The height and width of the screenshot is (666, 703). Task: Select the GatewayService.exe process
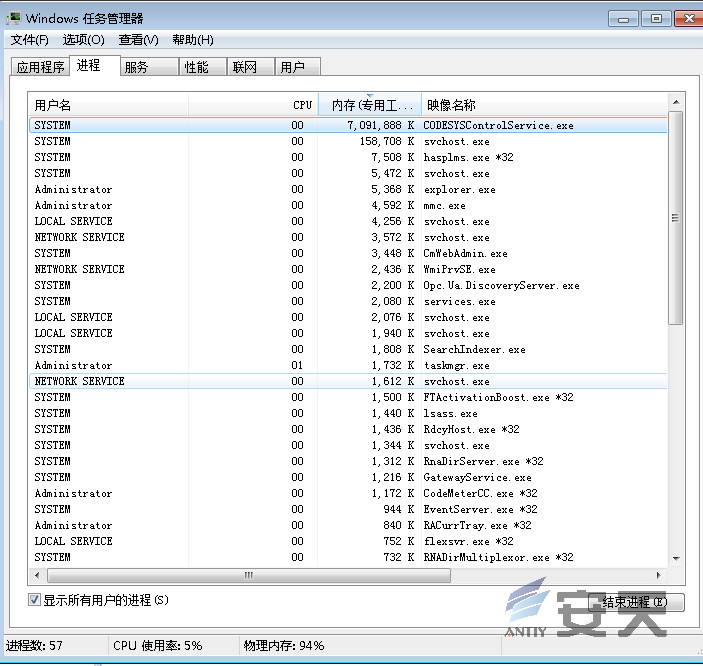click(348, 477)
